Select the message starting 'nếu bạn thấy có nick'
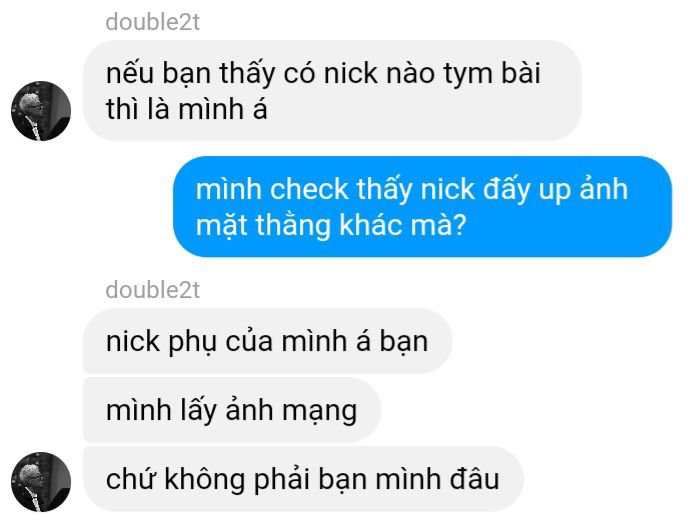 332,91
